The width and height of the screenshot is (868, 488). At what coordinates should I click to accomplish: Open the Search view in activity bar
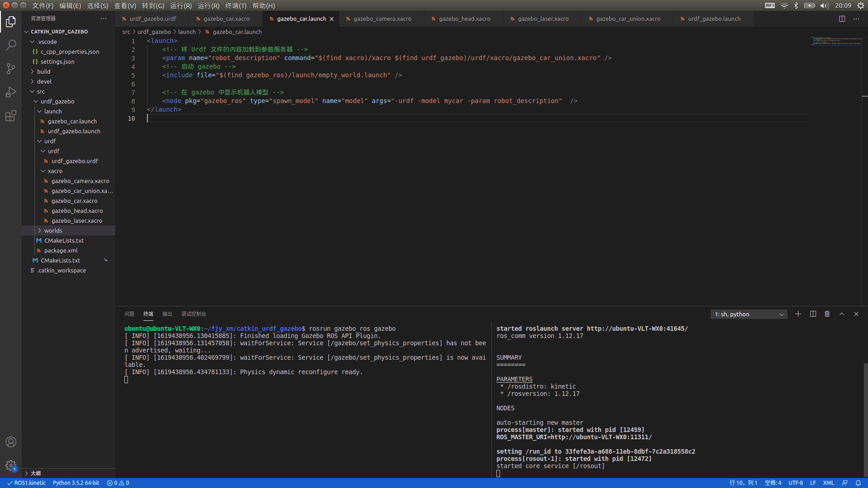[11, 45]
